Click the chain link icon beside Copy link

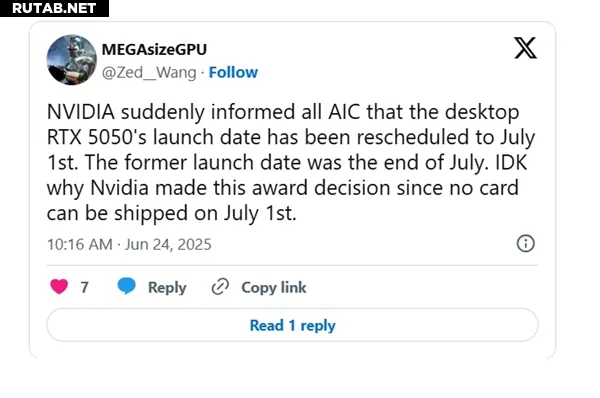coord(220,287)
